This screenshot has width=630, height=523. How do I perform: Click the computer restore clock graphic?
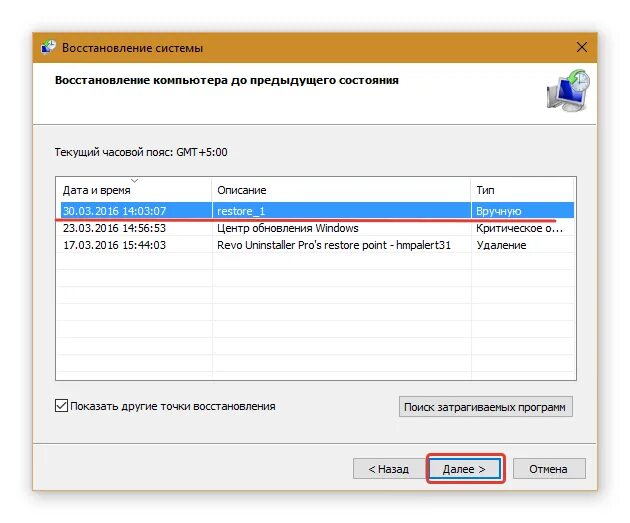[568, 90]
